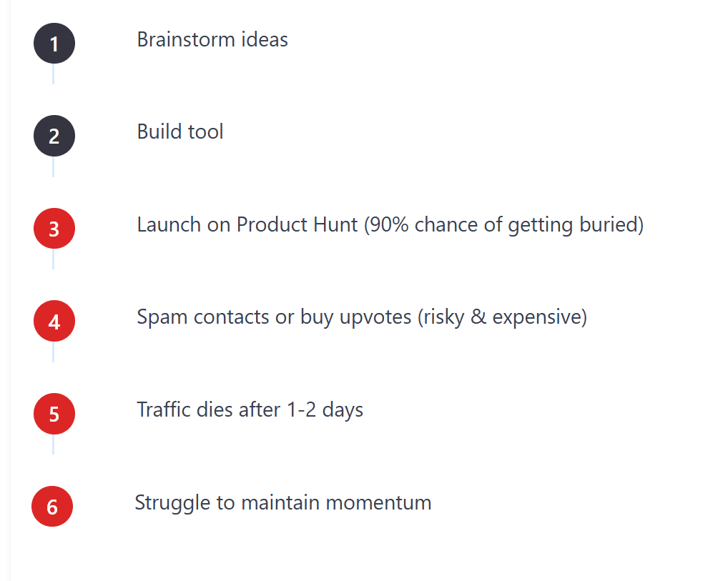This screenshot has height=581, width=728.
Task: Click the "(risky & expensive)" parenthetical
Action: (502, 317)
